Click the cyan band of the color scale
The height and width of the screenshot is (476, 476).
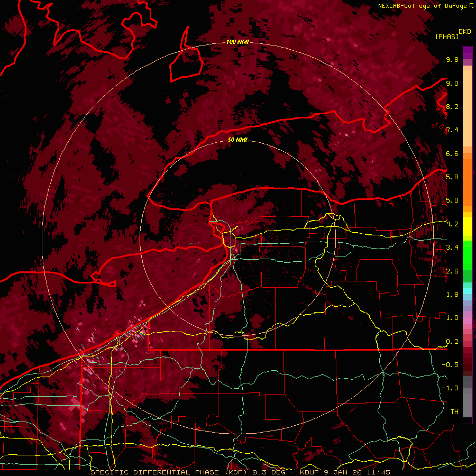pyautogui.click(x=467, y=291)
